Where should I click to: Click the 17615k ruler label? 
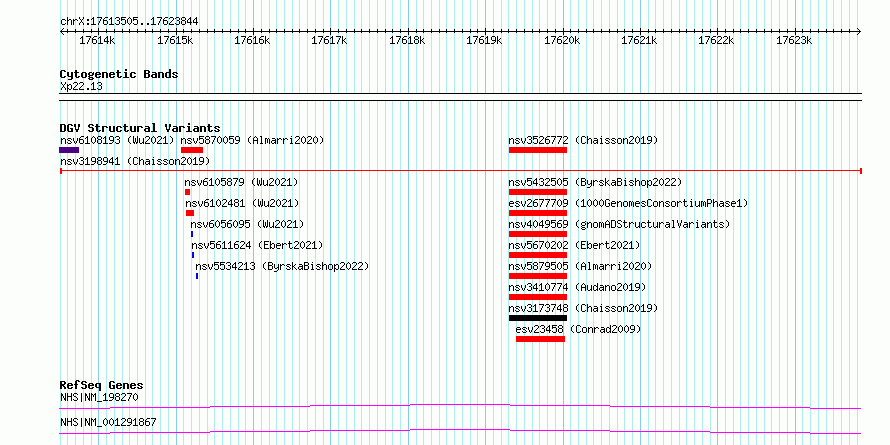click(x=175, y=41)
